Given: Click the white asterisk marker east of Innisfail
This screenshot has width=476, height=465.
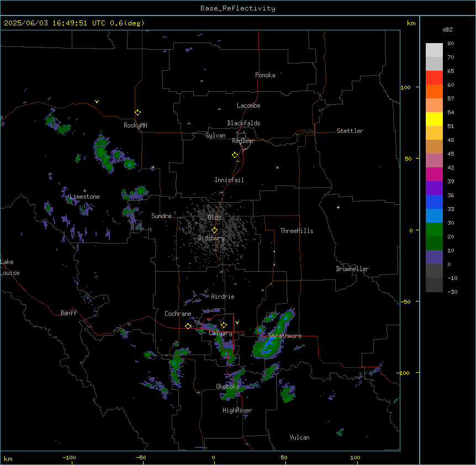Looking at the screenshot, I should [x=277, y=167].
